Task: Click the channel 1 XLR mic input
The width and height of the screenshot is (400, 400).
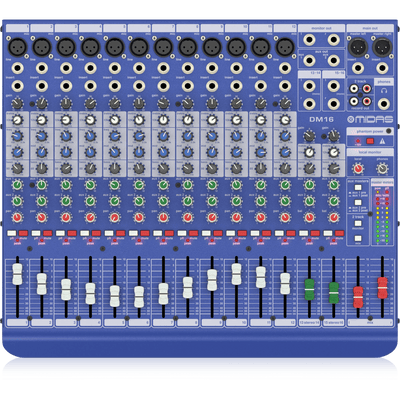Action: click(17, 47)
